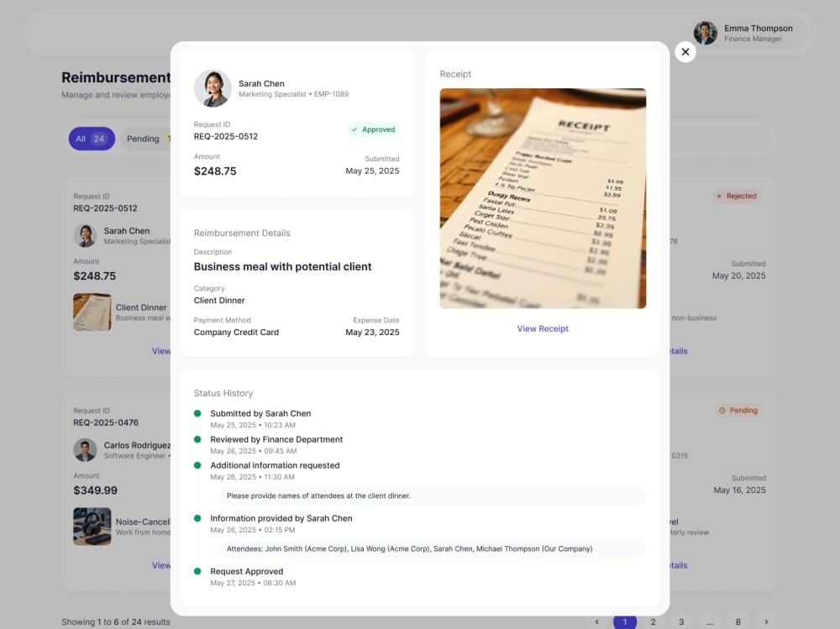840x629 pixels.
Task: Click the Attendees list note
Action: tap(433, 548)
